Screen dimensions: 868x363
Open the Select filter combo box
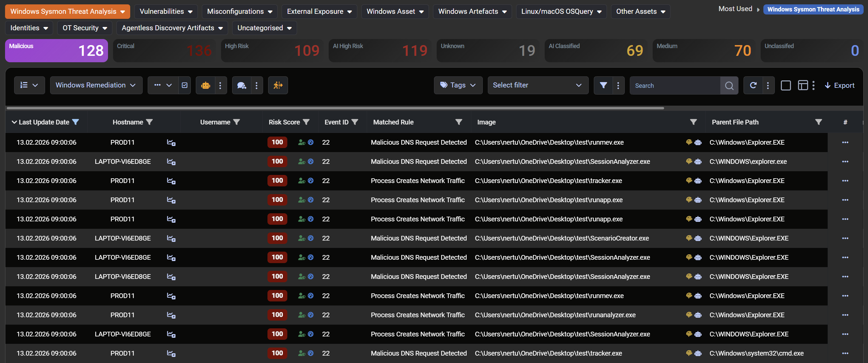[537, 85]
